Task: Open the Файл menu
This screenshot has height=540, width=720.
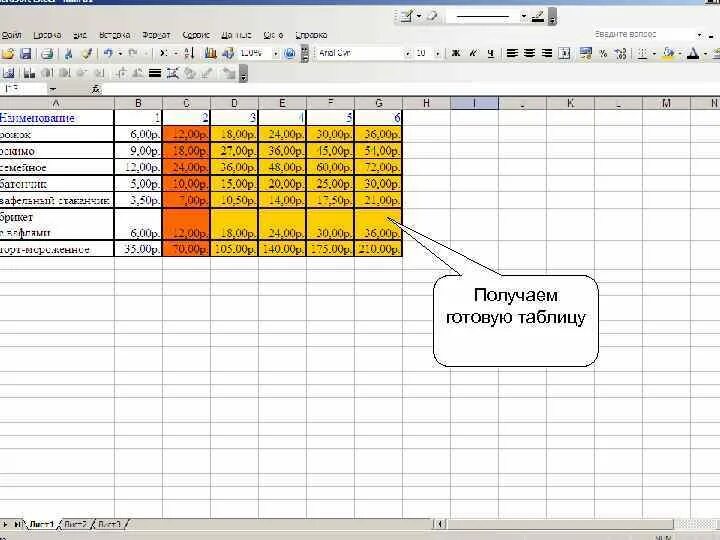Action: tap(11, 35)
